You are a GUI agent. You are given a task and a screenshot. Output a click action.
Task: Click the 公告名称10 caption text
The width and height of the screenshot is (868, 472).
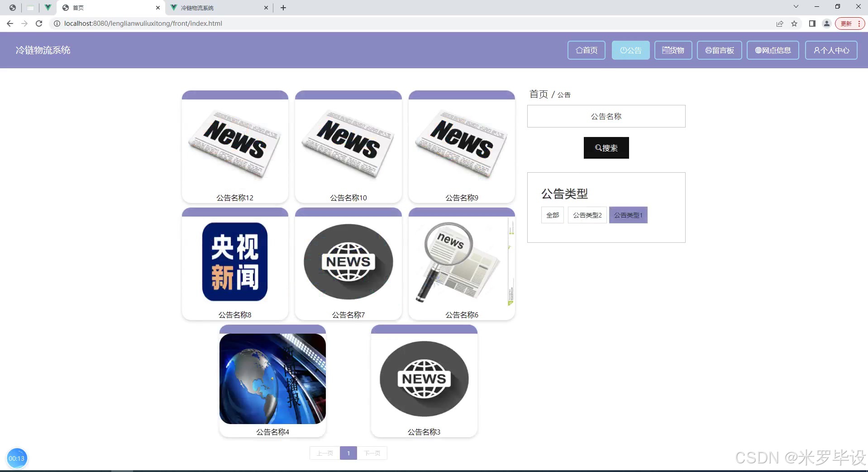pos(348,198)
